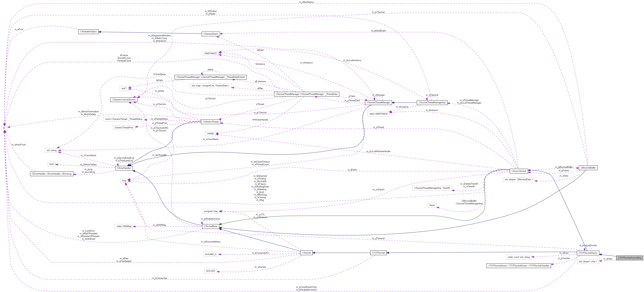Open the CErrorHandler::CErrorLog class node
Image resolution: width=644 pixels, height=292 pixels.
pos(51,174)
